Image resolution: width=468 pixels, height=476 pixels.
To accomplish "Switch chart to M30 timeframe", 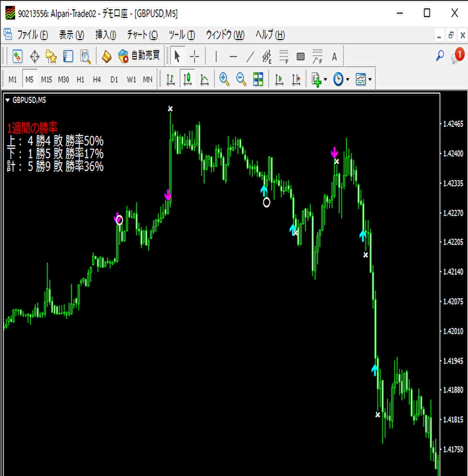I will (x=63, y=79).
